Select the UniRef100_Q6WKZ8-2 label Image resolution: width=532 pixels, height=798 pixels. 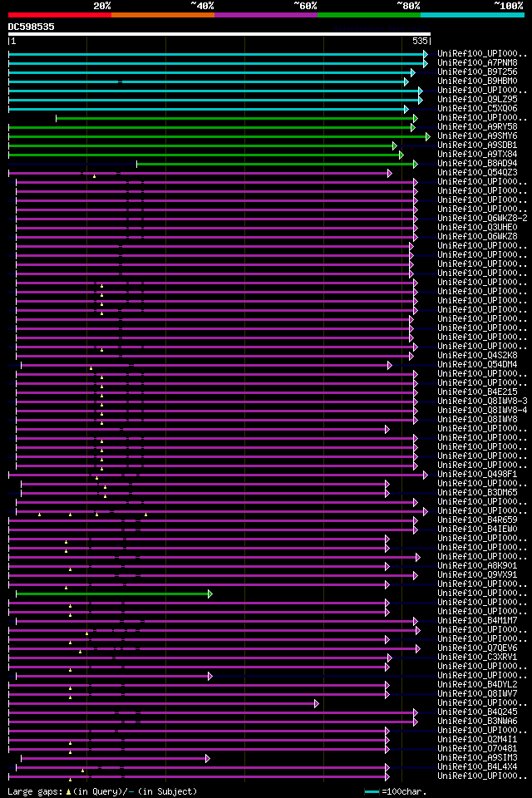[x=483, y=219]
